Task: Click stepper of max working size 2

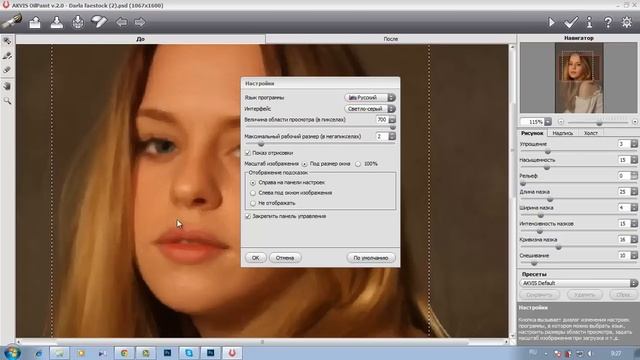Action: coord(392,136)
